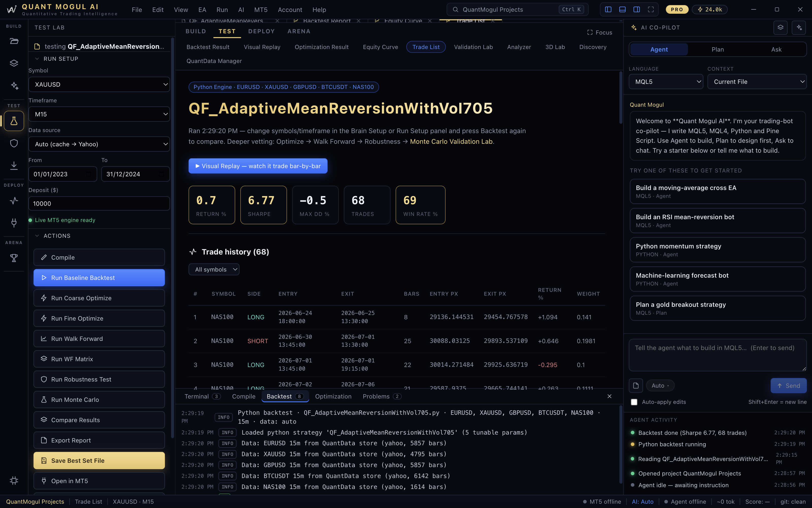Open the Arena trophy icon

point(14,258)
